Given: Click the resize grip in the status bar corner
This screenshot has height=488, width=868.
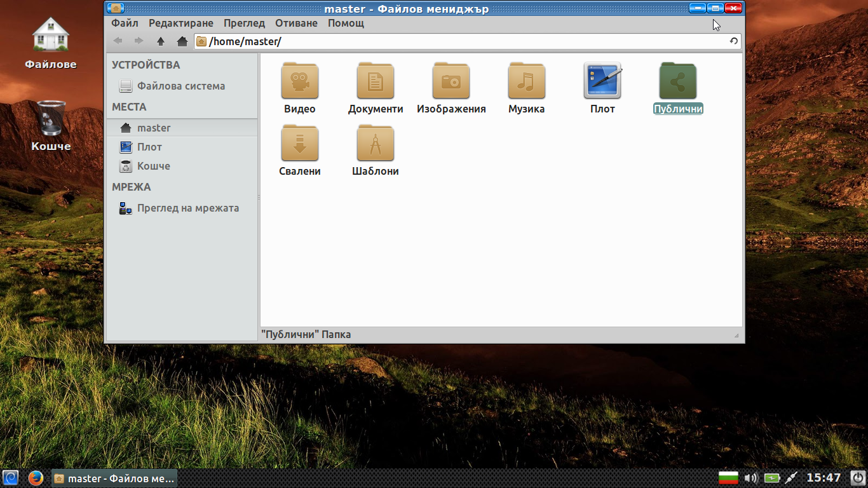Looking at the screenshot, I should point(736,335).
